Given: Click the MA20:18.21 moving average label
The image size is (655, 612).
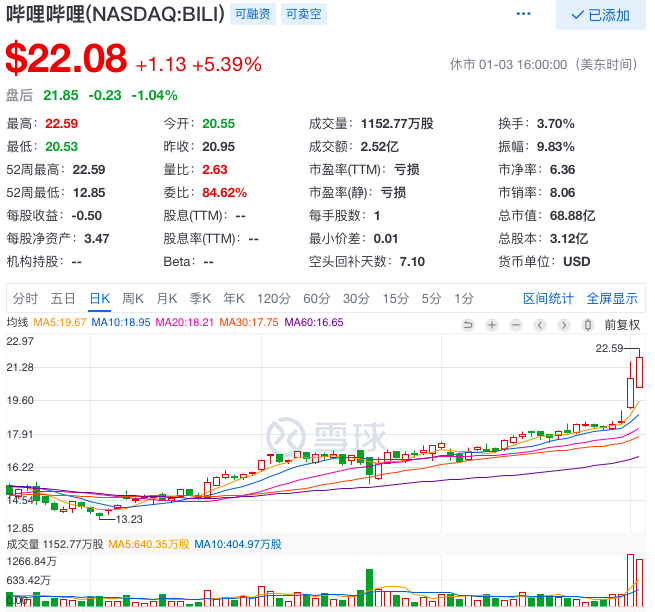Looking at the screenshot, I should tap(185, 323).
